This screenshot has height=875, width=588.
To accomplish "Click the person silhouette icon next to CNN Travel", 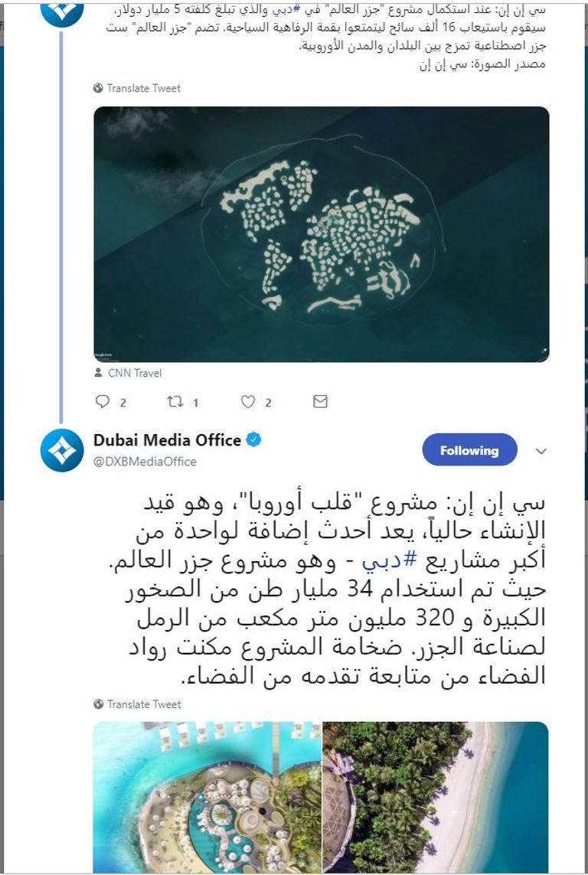I will (x=96, y=374).
